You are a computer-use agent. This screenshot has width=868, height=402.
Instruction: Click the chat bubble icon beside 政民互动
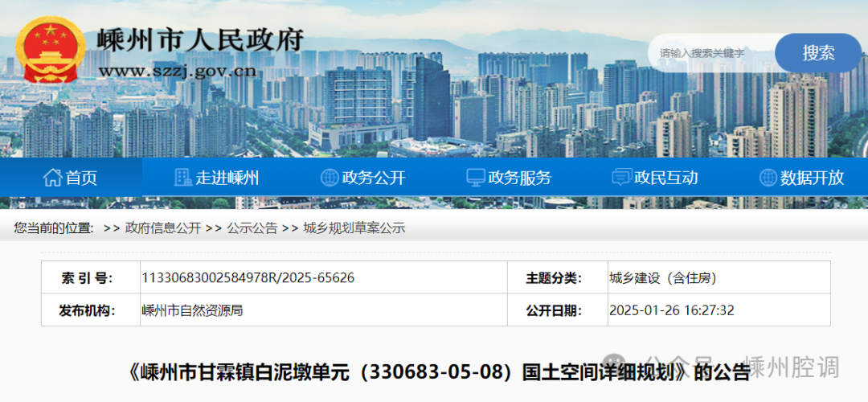click(621, 178)
